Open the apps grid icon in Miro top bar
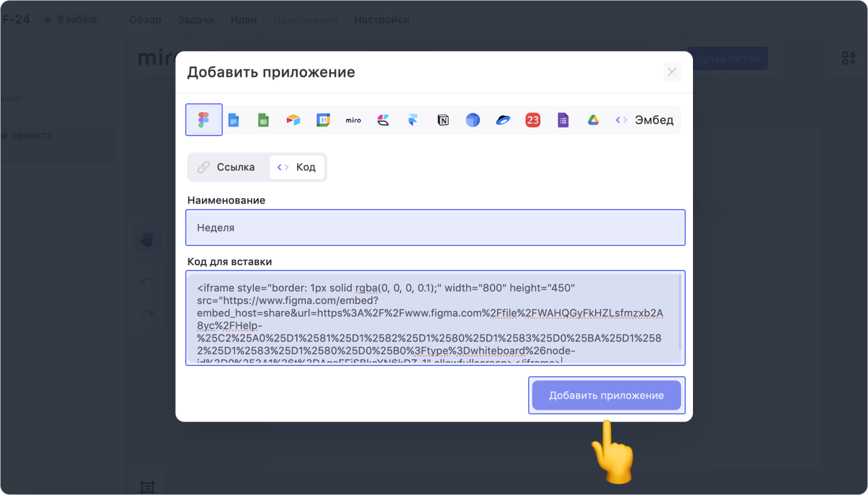Image resolution: width=868 pixels, height=495 pixels. (x=848, y=58)
